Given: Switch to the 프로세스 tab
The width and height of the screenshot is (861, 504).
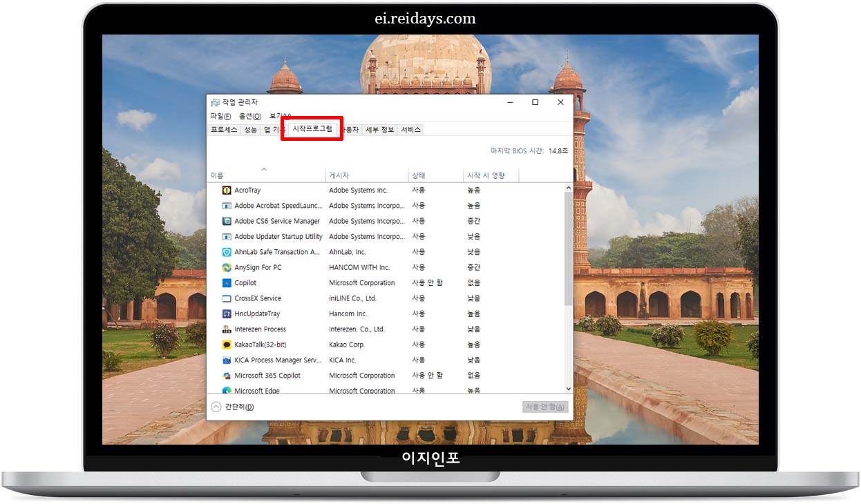Looking at the screenshot, I should tap(224, 129).
